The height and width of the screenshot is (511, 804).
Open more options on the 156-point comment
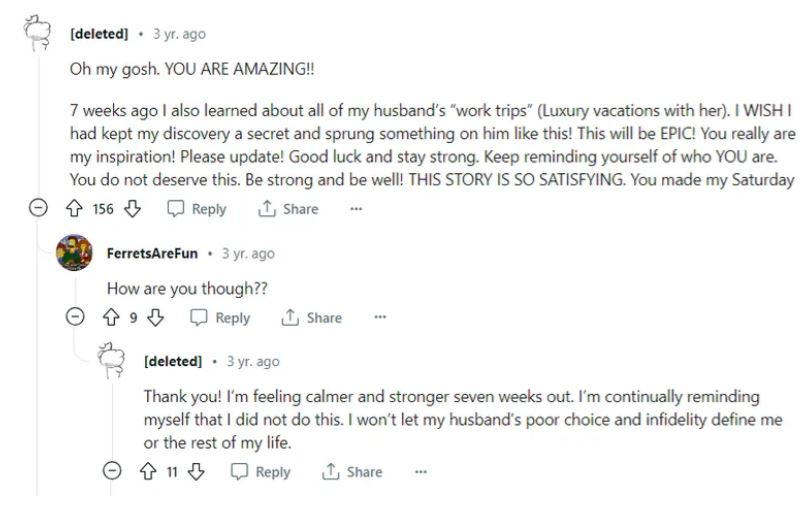[355, 209]
